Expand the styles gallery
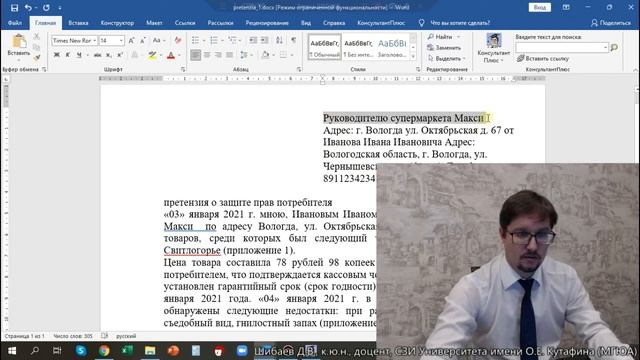 click(x=413, y=57)
